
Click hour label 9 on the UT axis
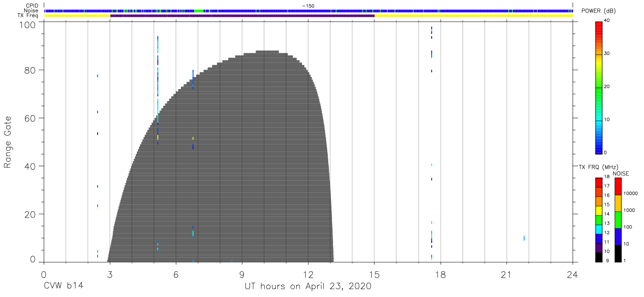click(242, 276)
